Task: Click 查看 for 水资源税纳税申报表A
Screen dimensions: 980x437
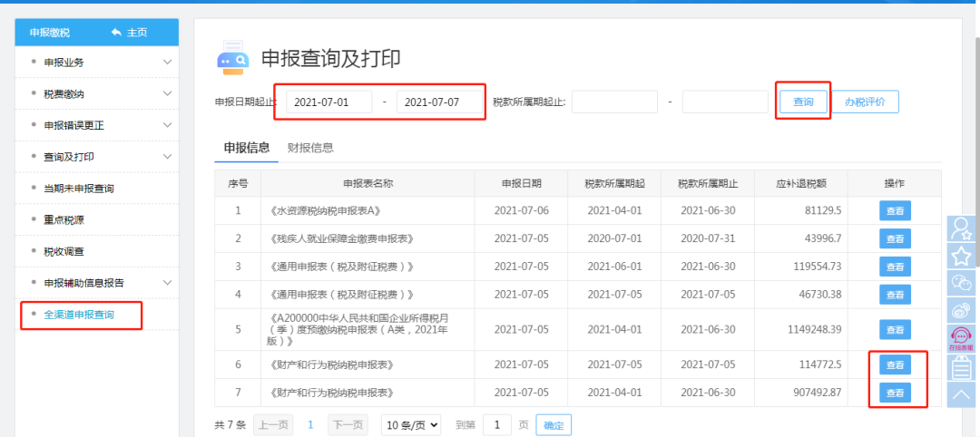Action: 895,210
